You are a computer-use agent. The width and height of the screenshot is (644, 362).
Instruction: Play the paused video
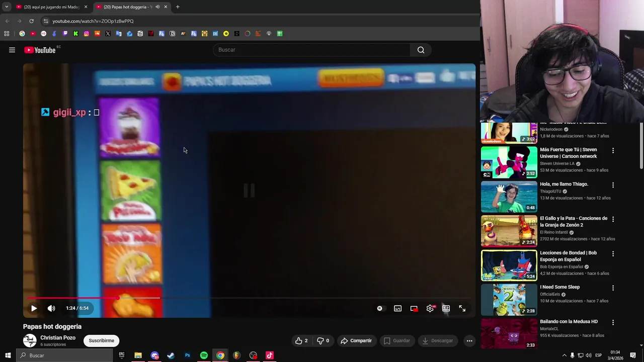[x=34, y=308]
